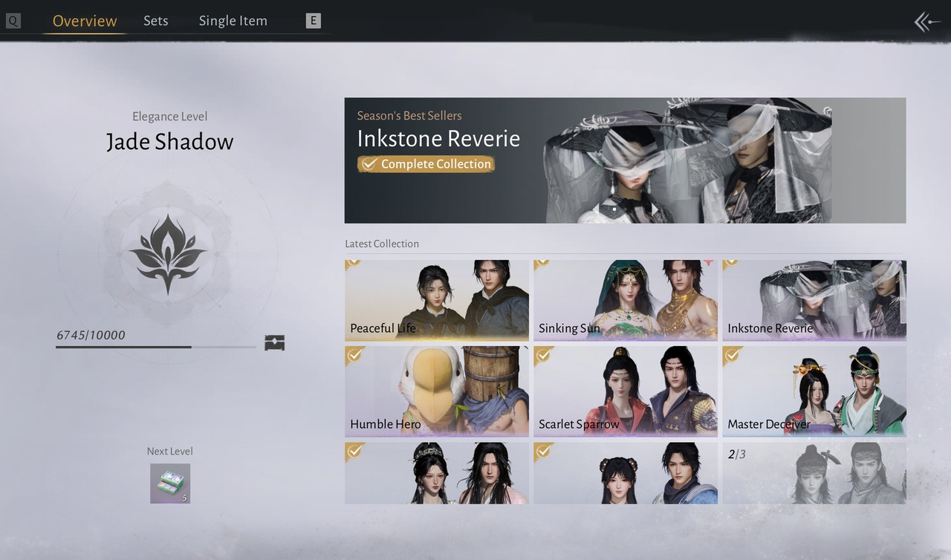
Task: Click the Q key shortcut icon
Action: pyautogui.click(x=13, y=22)
